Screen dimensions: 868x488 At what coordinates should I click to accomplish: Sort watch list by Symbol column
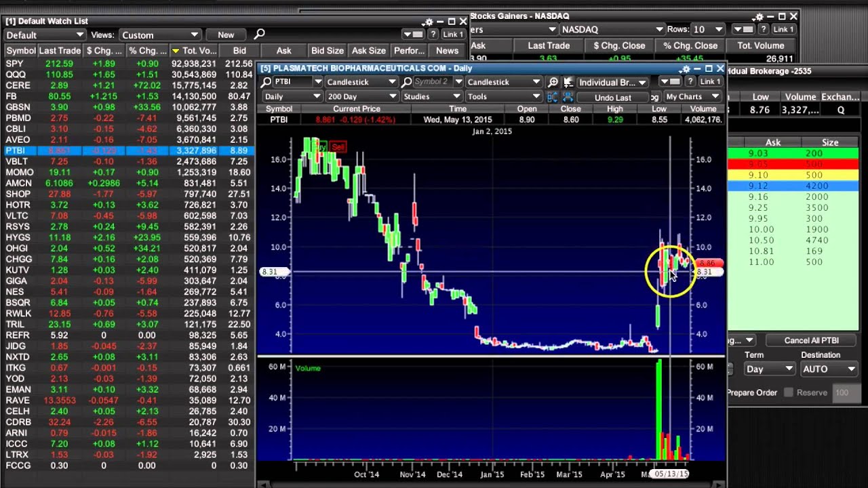click(x=21, y=51)
